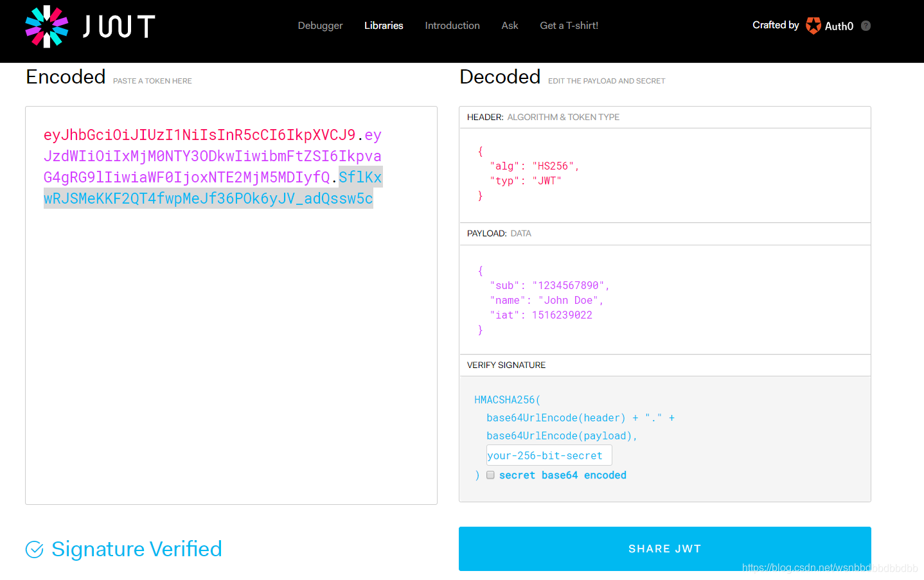Enable the secret base64 encoded checkbox
Viewport: 924px width, 580px height.
[x=490, y=475]
